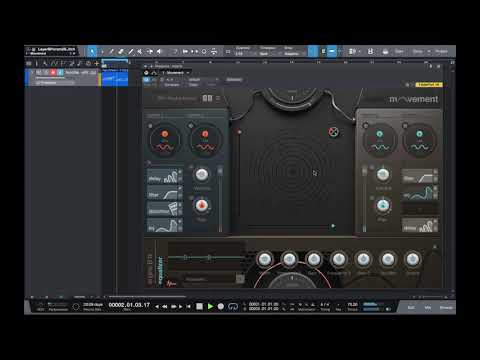Open the equalizer section dropdown arrow
This screenshot has width=480, height=360.
240,279
